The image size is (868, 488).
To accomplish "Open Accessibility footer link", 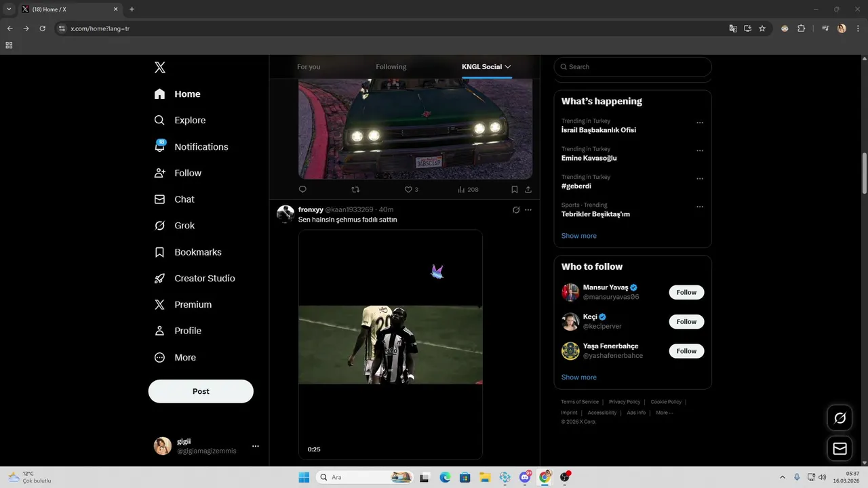I will [602, 413].
